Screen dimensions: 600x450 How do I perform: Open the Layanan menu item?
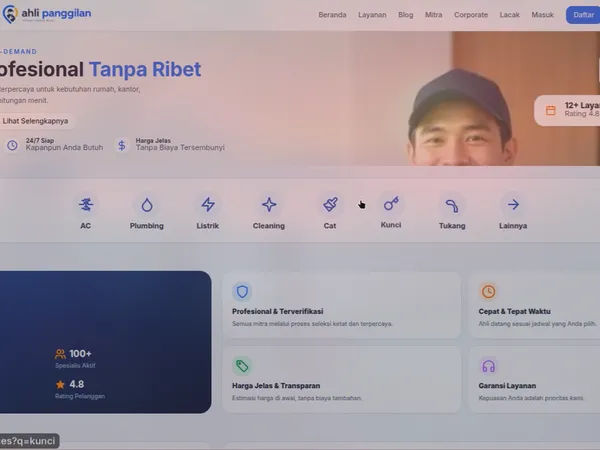click(x=372, y=15)
